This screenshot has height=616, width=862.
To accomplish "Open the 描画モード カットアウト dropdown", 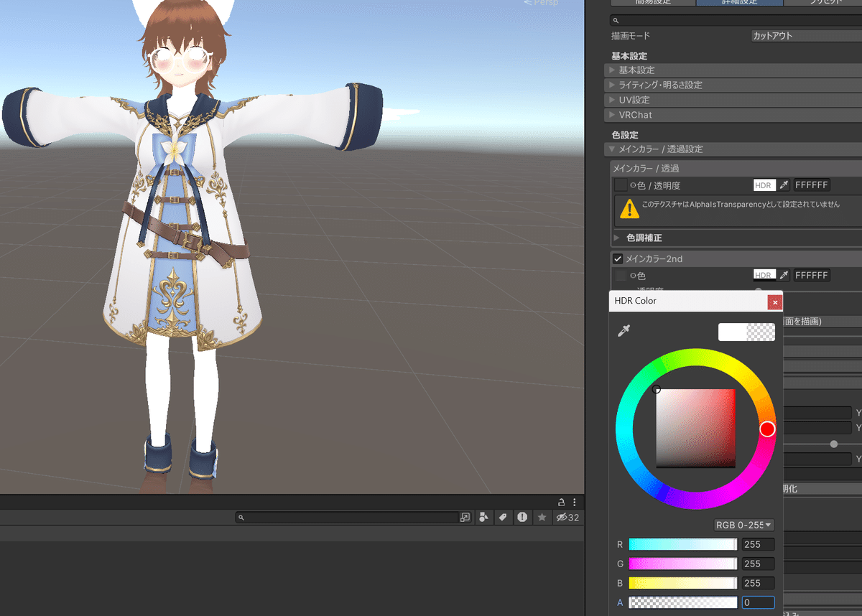I will [x=806, y=35].
